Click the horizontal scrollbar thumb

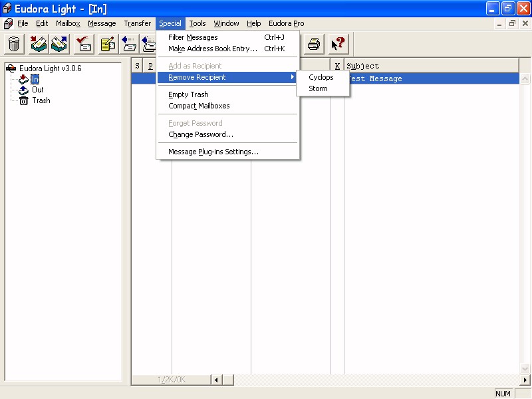pyautogui.click(x=228, y=380)
